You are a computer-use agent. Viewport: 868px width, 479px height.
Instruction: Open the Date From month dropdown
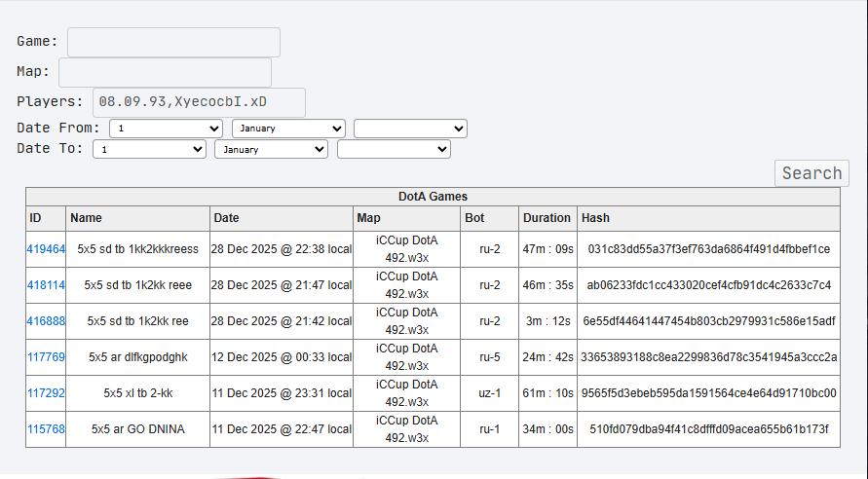tap(288, 129)
